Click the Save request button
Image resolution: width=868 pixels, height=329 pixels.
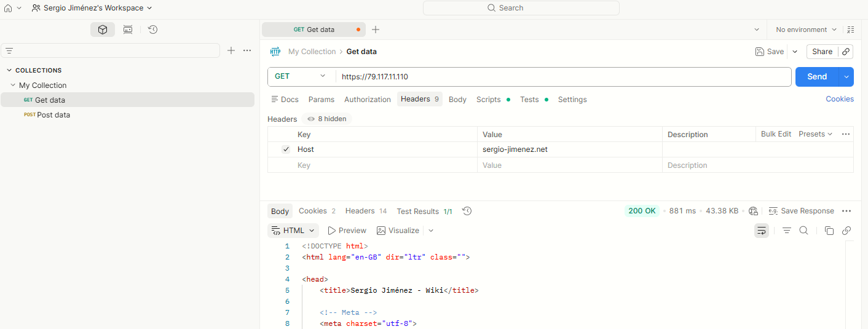coord(770,52)
